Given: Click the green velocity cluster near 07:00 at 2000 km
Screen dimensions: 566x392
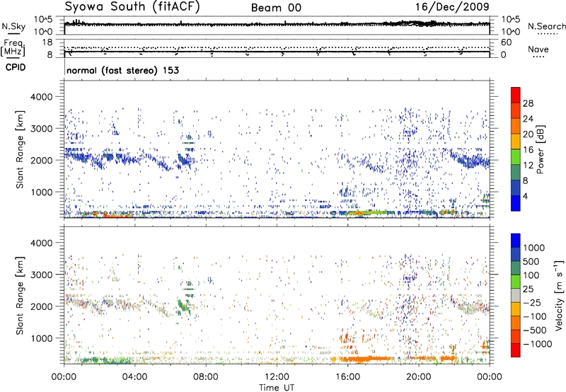Looking at the screenshot, I should pos(185,306).
